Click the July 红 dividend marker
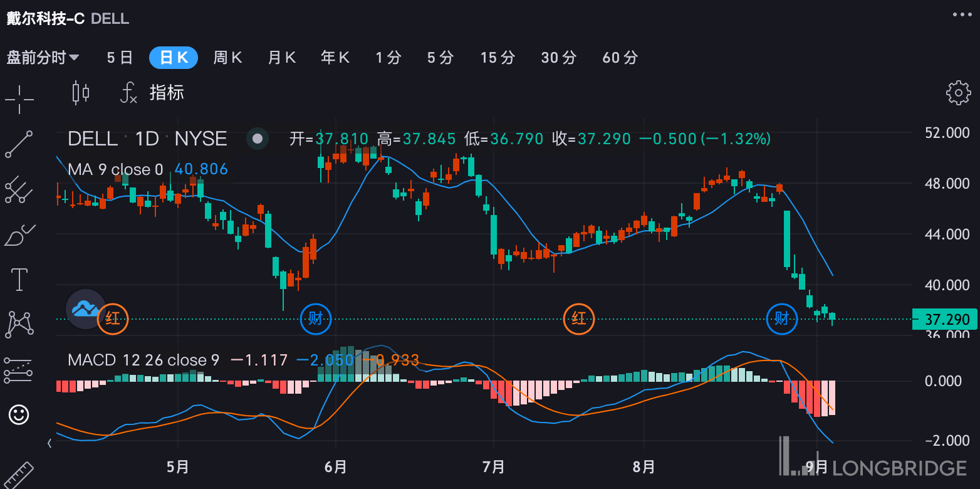 coord(579,318)
